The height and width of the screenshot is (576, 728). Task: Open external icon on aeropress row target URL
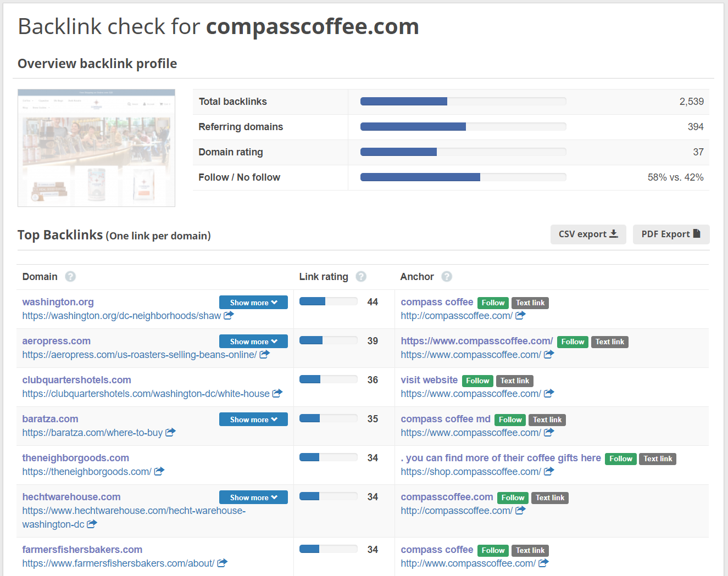(549, 354)
